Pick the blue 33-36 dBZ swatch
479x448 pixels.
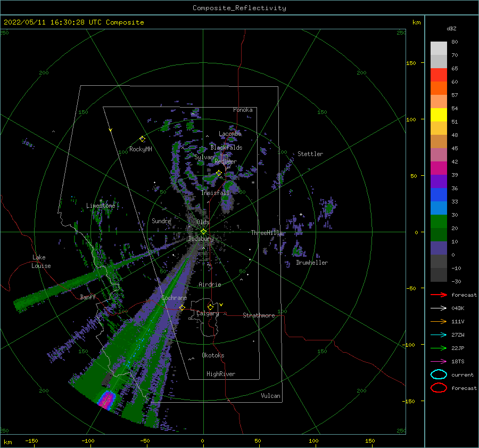pos(439,195)
